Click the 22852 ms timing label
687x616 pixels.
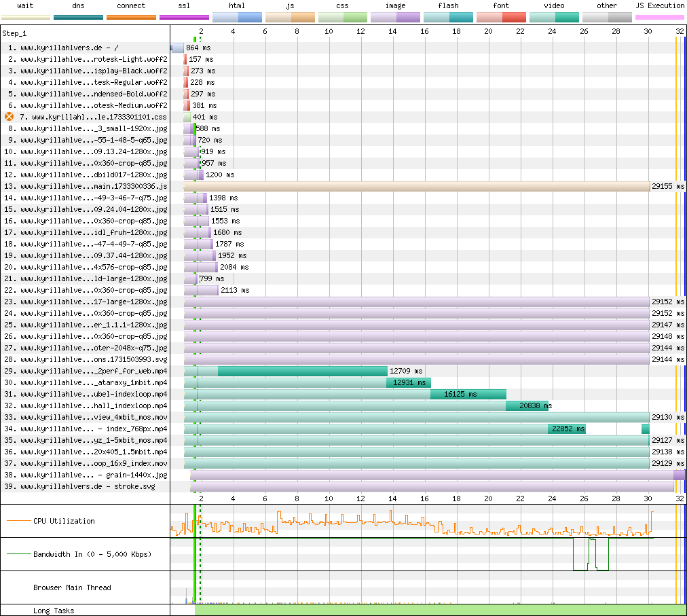568,429
